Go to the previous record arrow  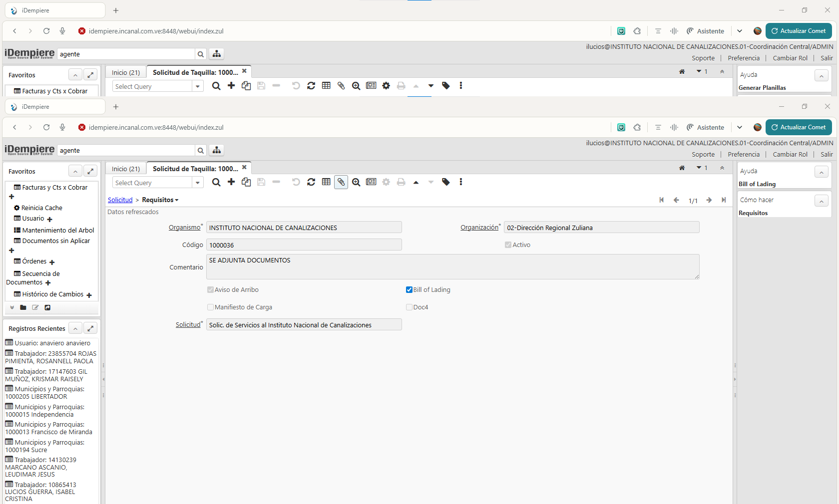(676, 200)
